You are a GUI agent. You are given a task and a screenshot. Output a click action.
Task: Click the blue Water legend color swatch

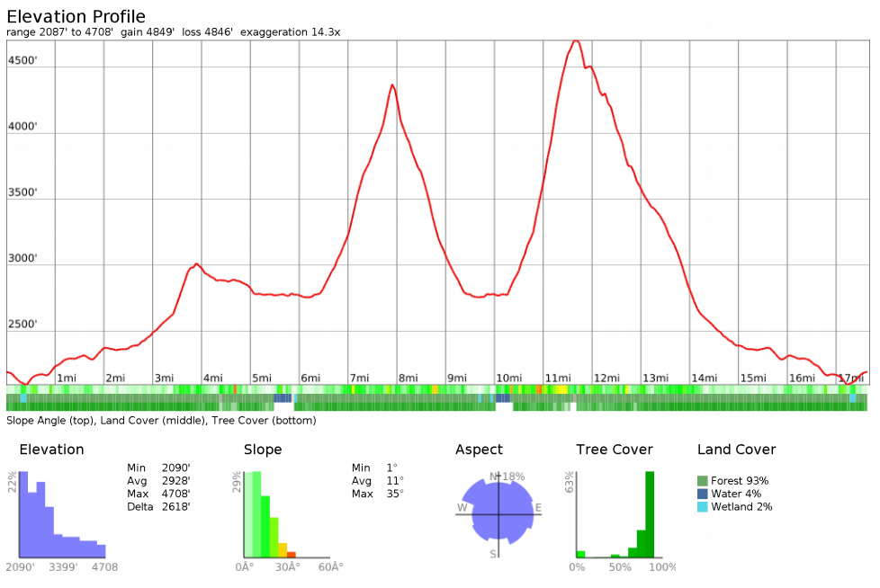pyautogui.click(x=702, y=494)
